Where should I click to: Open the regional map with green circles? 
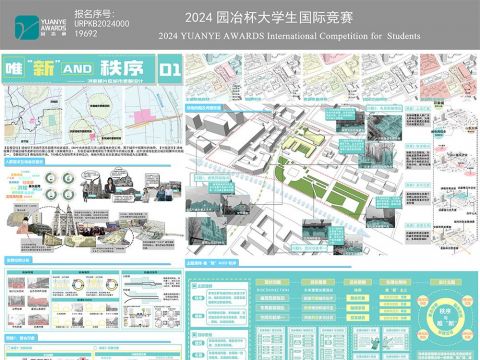[94, 115]
